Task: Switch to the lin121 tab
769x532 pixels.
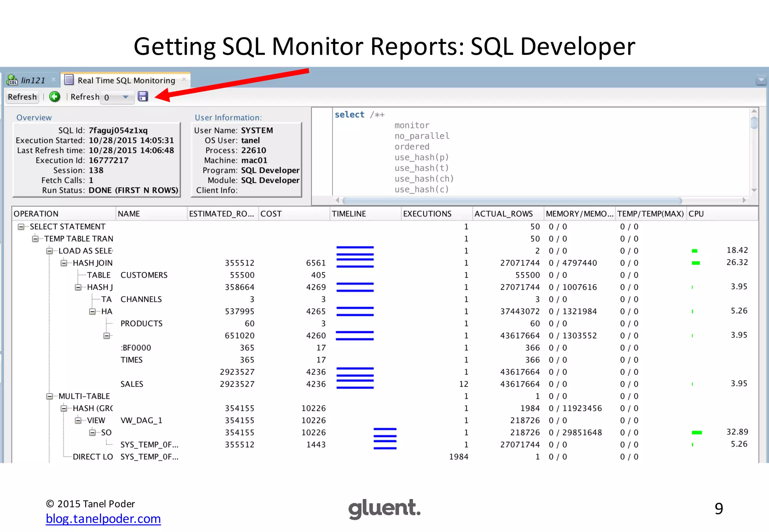Action: (x=32, y=80)
